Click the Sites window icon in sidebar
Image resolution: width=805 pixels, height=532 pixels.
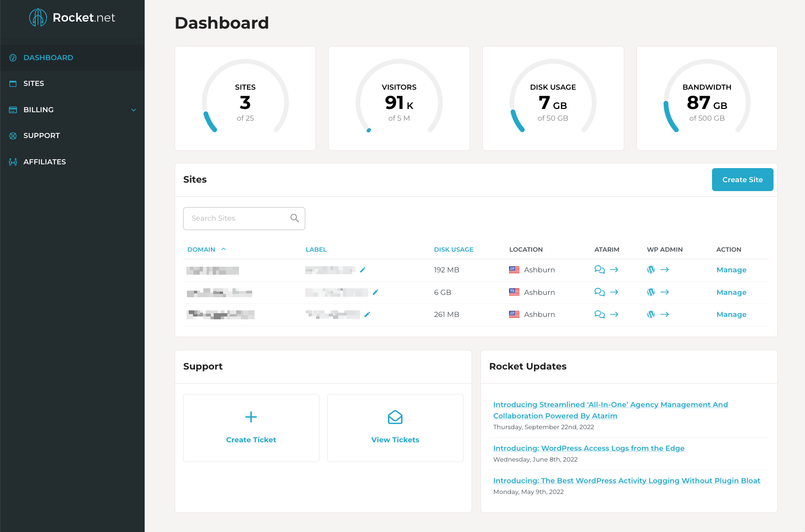(x=13, y=84)
